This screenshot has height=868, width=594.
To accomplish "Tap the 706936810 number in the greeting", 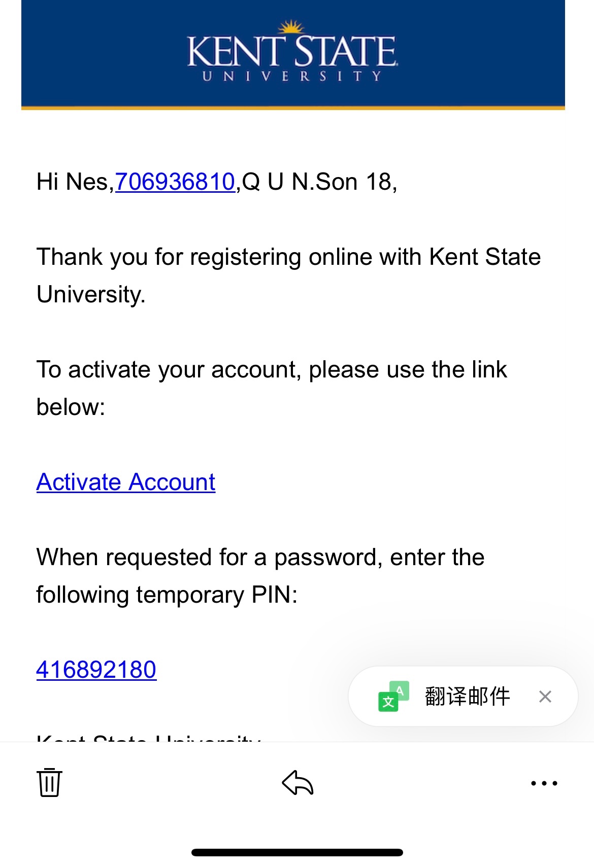I will point(175,182).
